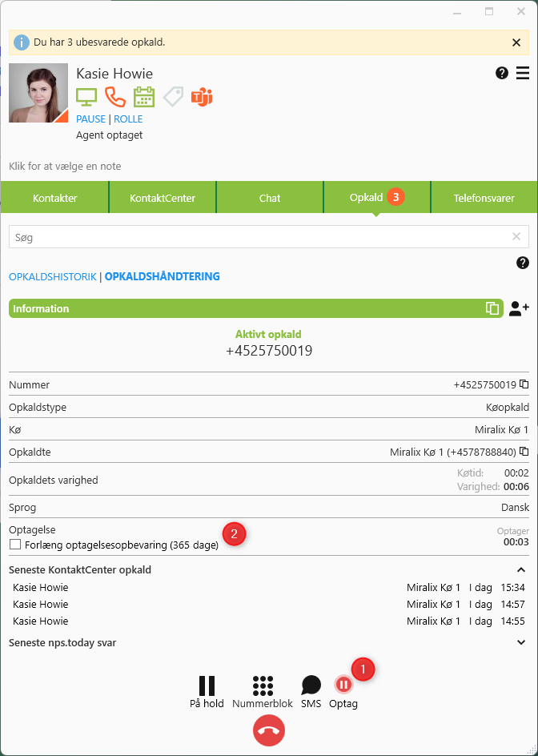The height and width of the screenshot is (756, 538).
Task: Copy the Nummer +4525750019 value
Action: click(524, 384)
